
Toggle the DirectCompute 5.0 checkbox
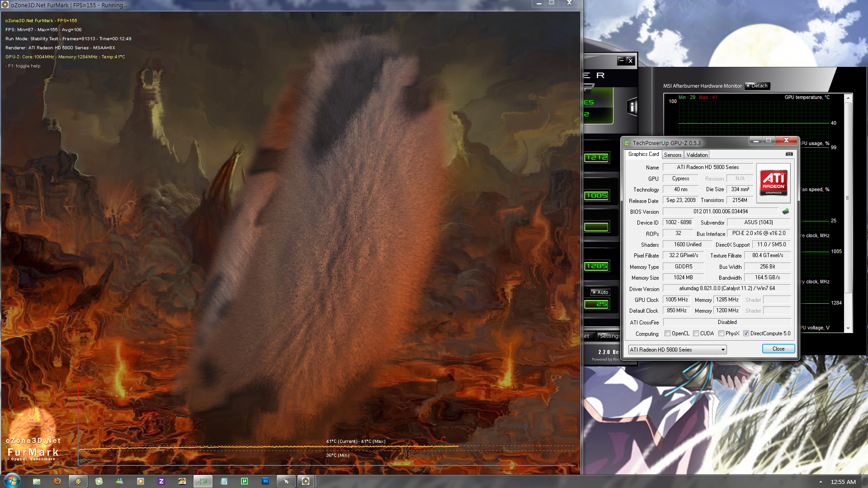coord(746,333)
